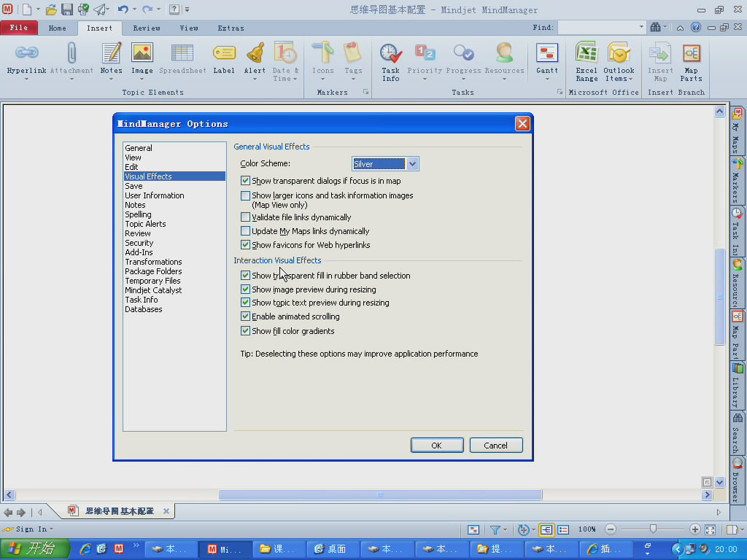Switch to the View ribbon tab
Viewport: 747px width, 560px height.
point(189,28)
